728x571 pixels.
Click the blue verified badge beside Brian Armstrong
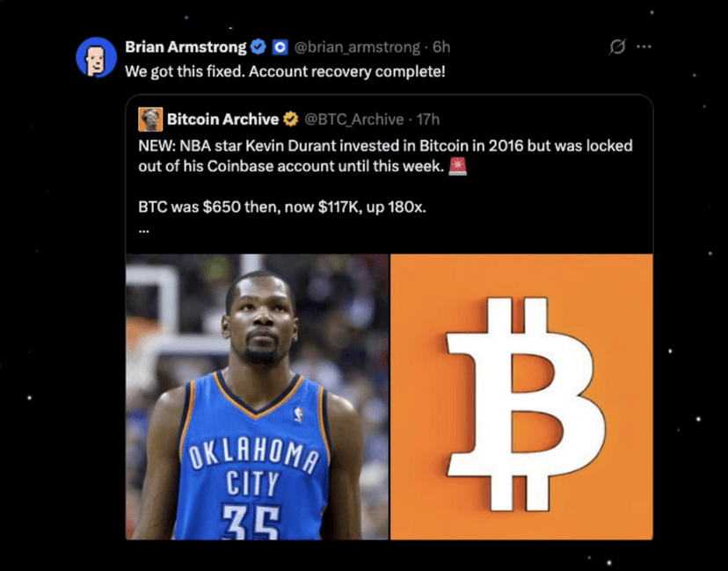[x=258, y=47]
